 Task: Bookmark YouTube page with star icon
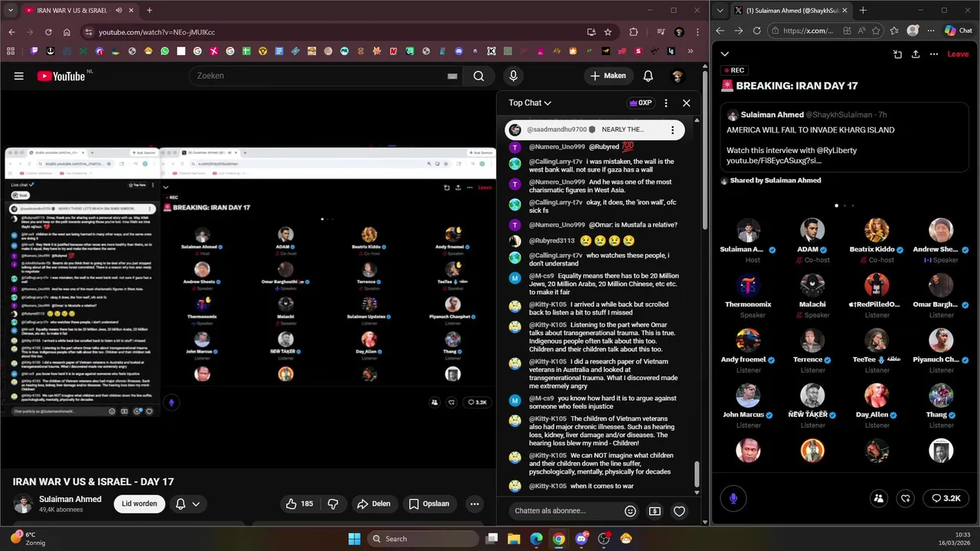click(608, 32)
